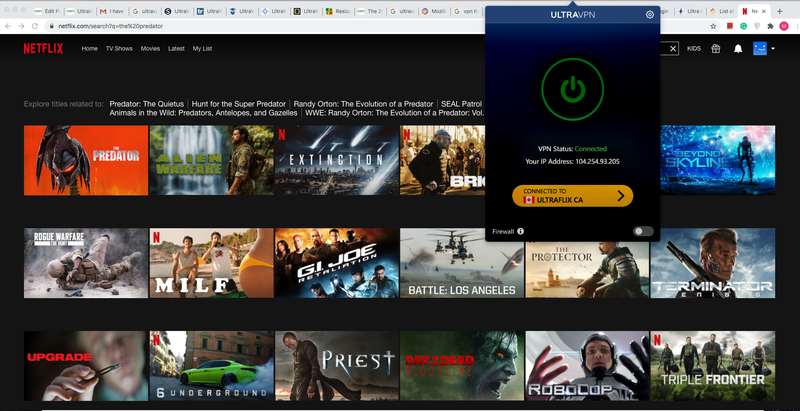Switch to the Gmail 'I have' tab
Image resolution: width=800 pixels, height=411 pixels.
coord(111,11)
